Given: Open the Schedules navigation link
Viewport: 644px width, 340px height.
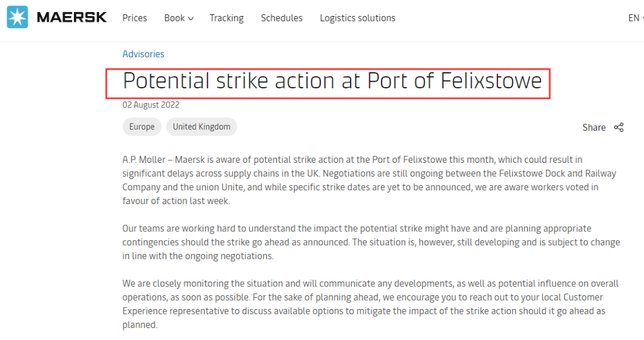Looking at the screenshot, I should pos(281,18).
